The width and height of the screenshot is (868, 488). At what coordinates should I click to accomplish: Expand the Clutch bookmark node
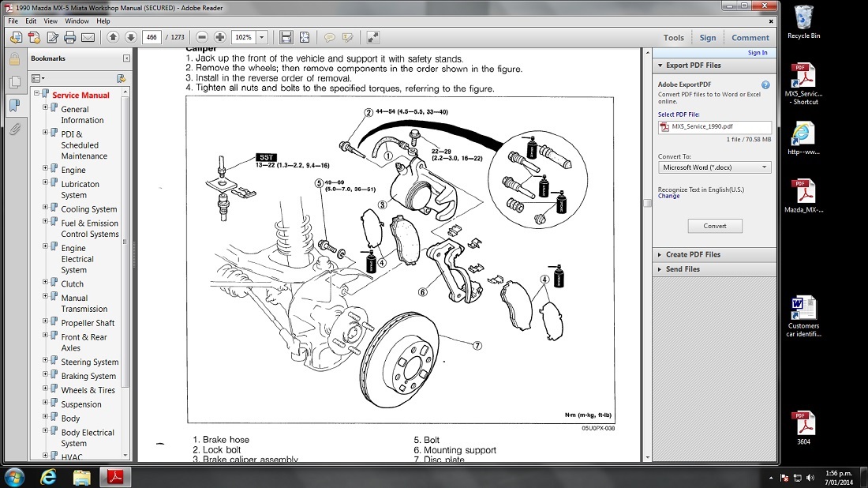[46, 282]
